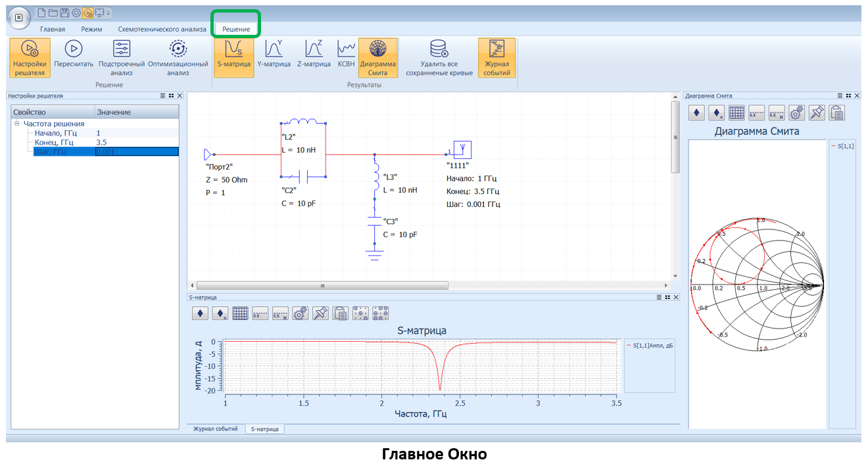Collapse the Частота решения tree node

click(x=17, y=124)
